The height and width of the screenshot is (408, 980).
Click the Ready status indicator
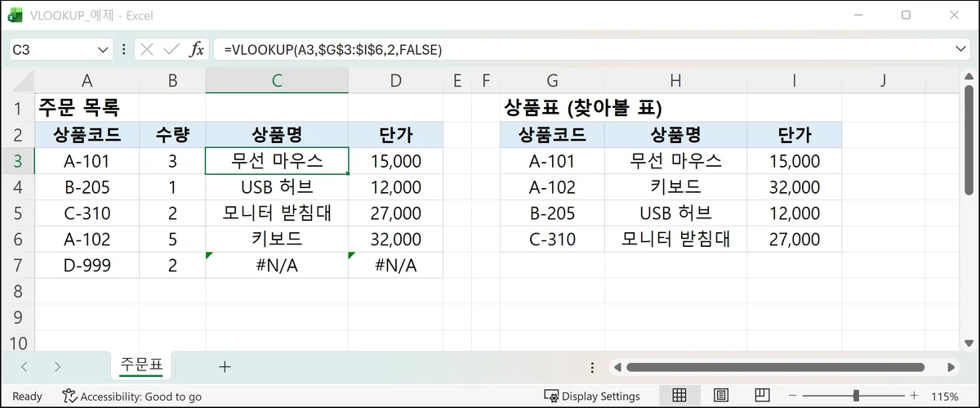[28, 397]
